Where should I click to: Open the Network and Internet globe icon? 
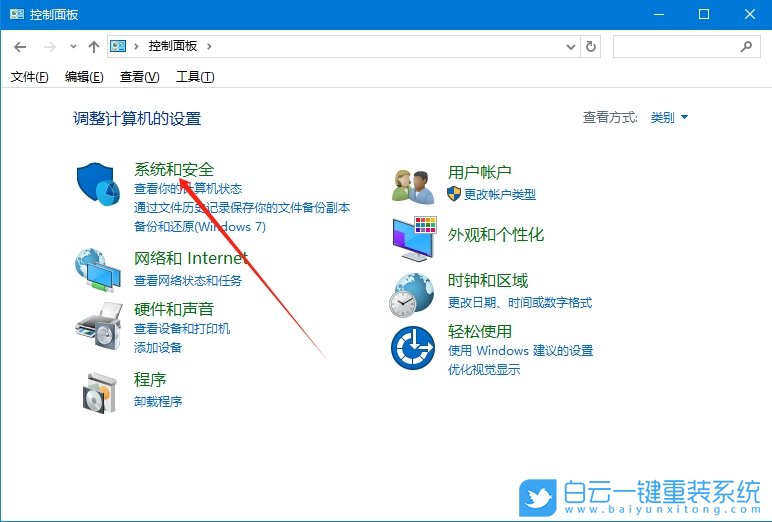point(97,270)
